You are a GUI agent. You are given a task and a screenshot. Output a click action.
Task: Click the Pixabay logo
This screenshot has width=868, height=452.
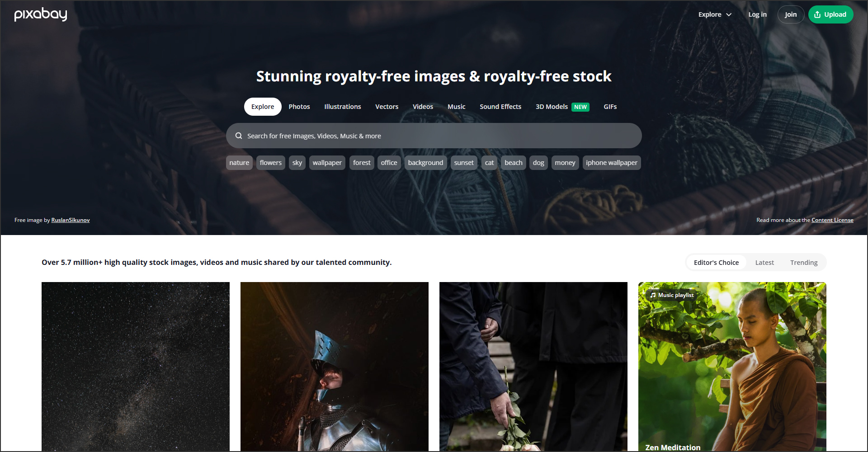(x=41, y=14)
